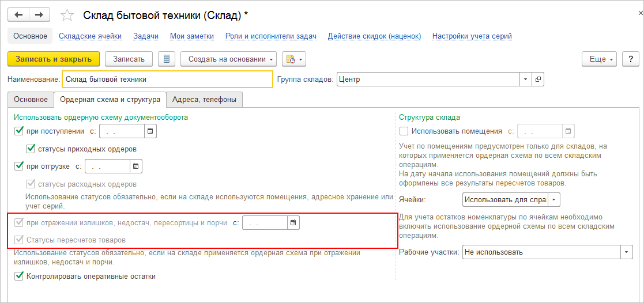Image resolution: width=644 pixels, height=303 pixels.
Task: Switch to the Адреса, телефоны tab
Action: pyautogui.click(x=204, y=99)
